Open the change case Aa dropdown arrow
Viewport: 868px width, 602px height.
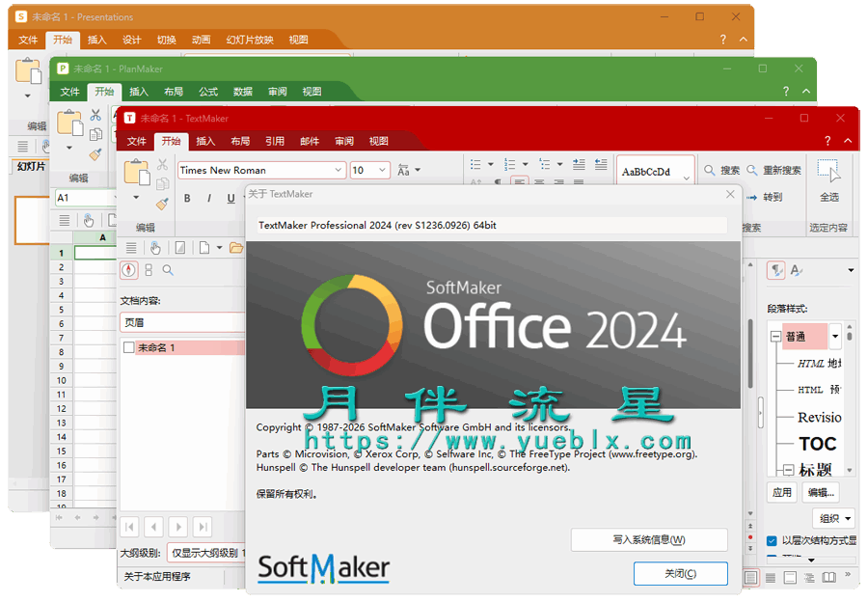point(418,170)
